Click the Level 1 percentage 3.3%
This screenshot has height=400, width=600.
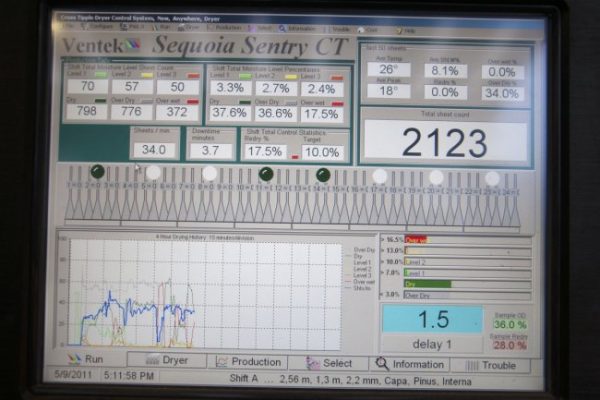230,88
